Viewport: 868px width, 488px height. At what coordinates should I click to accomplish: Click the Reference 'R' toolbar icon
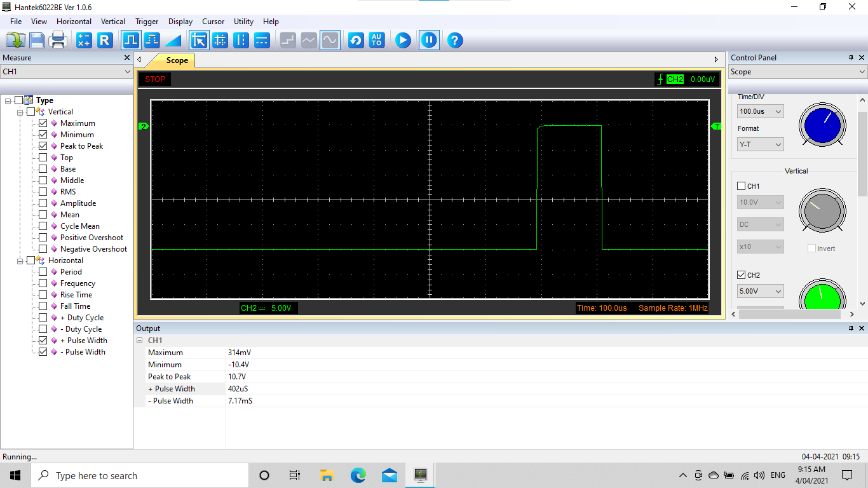105,41
